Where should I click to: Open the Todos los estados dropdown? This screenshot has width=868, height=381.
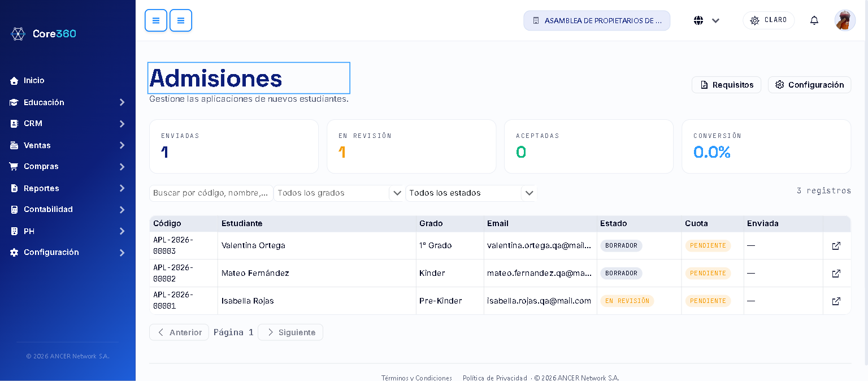[x=471, y=193]
